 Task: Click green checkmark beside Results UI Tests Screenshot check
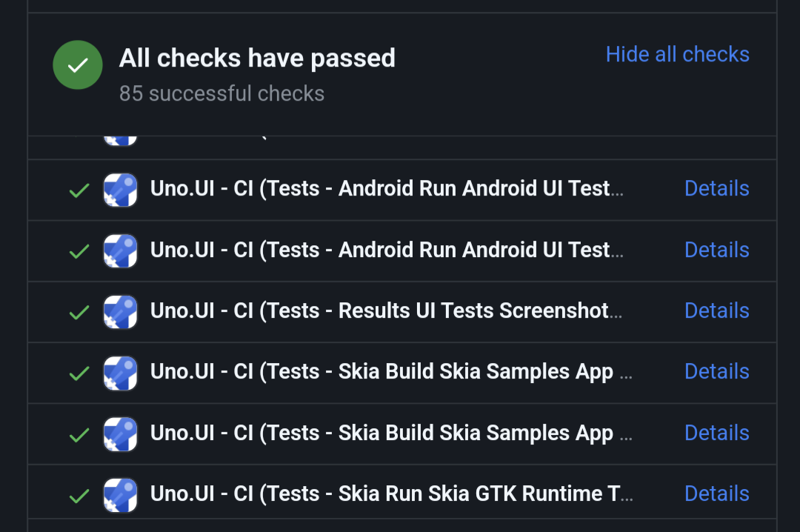(x=79, y=312)
